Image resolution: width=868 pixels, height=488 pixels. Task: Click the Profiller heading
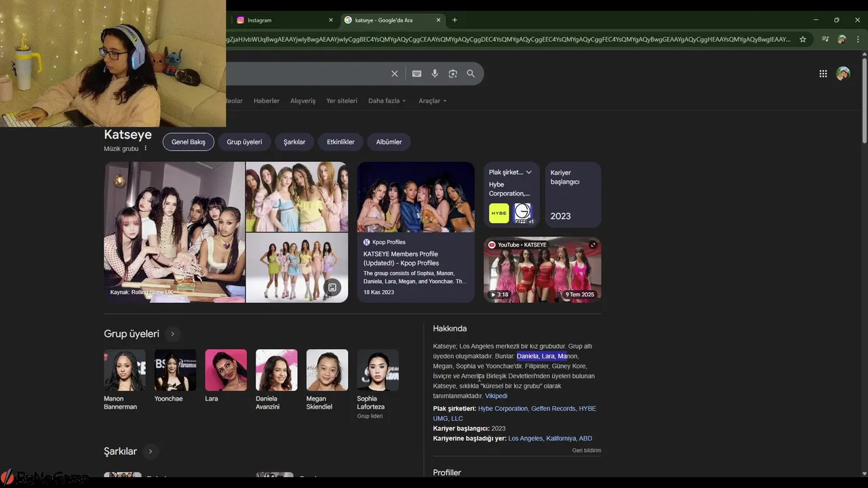[447, 472]
